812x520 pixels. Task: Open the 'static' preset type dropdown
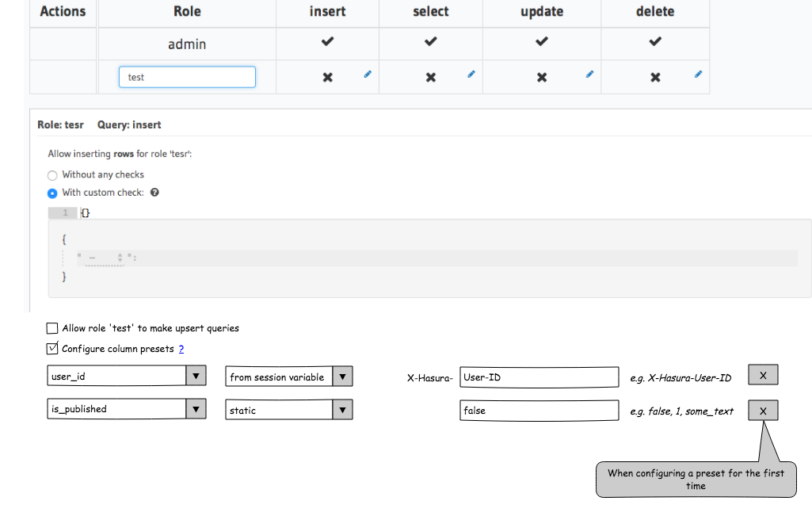[342, 410]
